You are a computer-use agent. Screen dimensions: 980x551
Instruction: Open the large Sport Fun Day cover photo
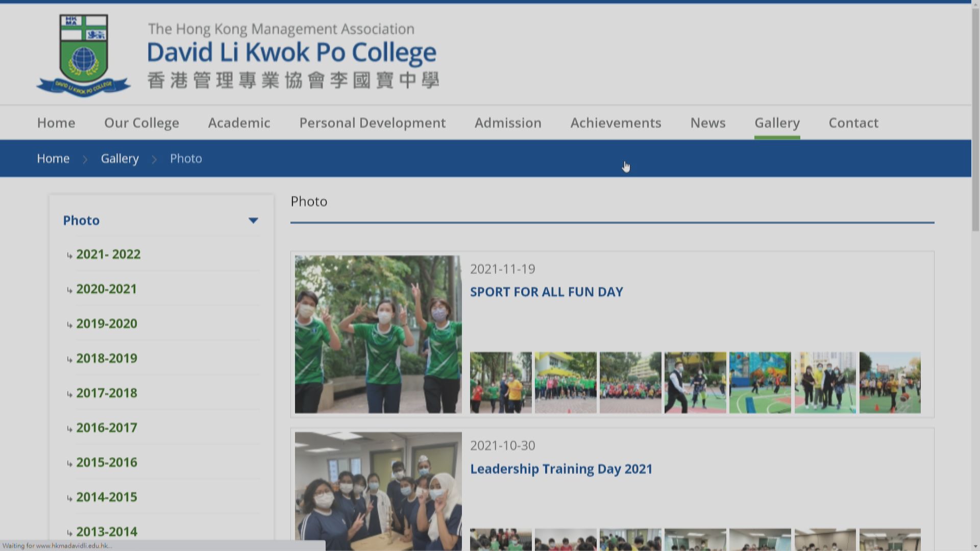(378, 334)
